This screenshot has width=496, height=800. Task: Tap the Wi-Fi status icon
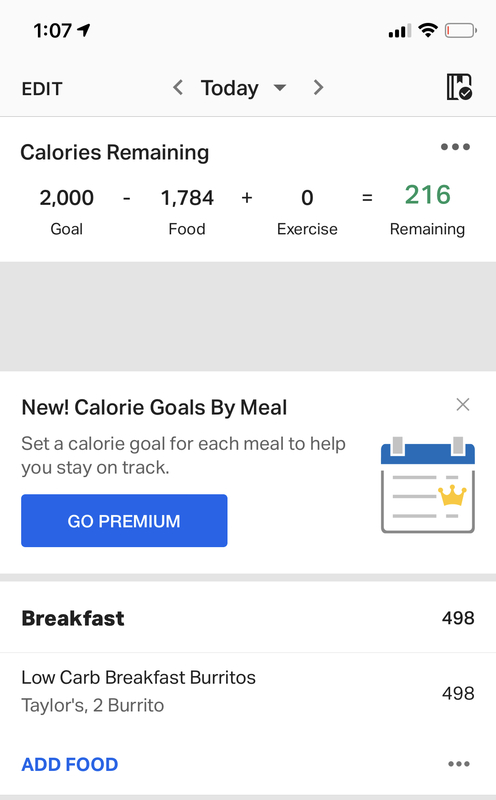click(428, 31)
